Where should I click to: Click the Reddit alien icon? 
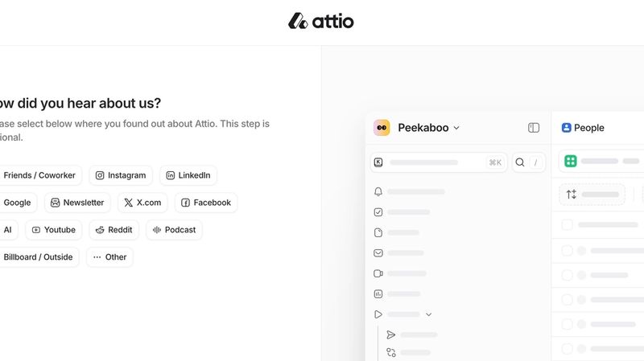(x=100, y=230)
